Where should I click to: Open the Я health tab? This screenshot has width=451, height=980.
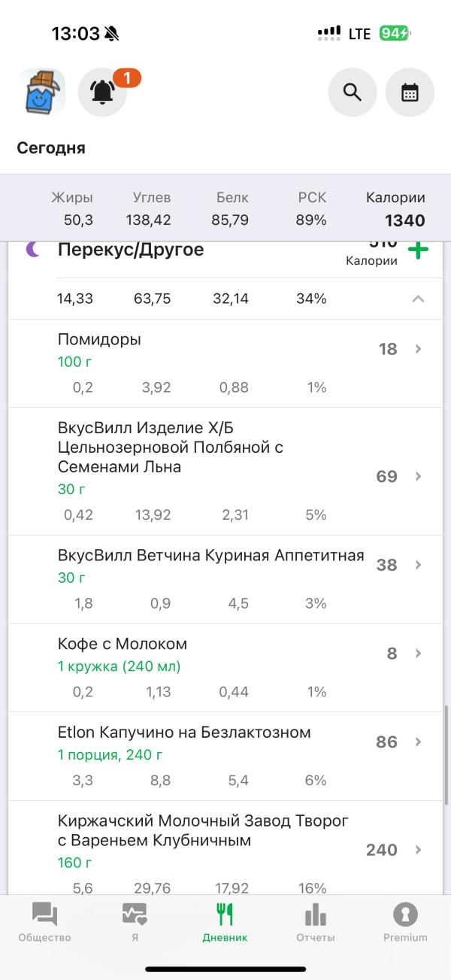[135, 923]
